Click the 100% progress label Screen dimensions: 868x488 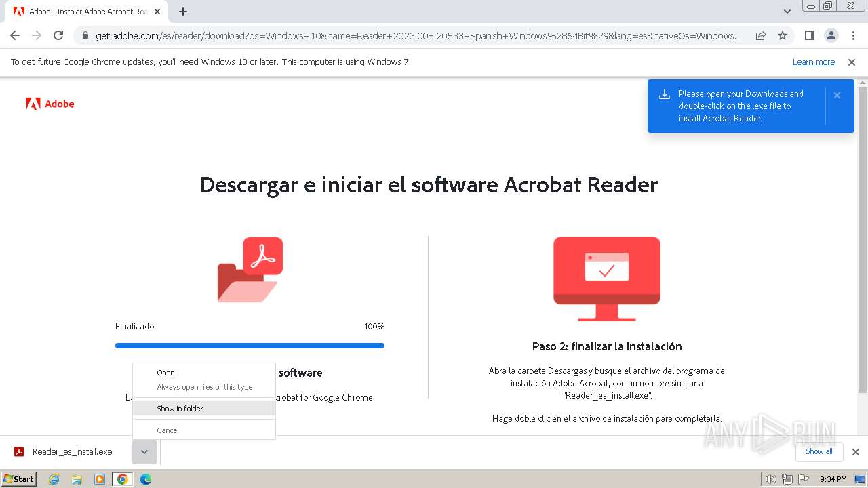coord(374,326)
